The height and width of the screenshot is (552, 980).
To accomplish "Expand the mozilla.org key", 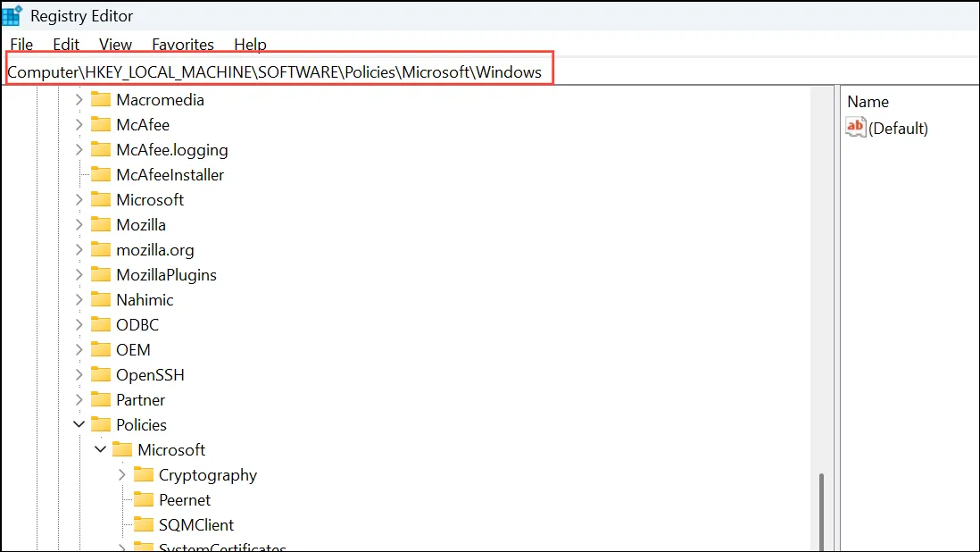I will (x=79, y=249).
